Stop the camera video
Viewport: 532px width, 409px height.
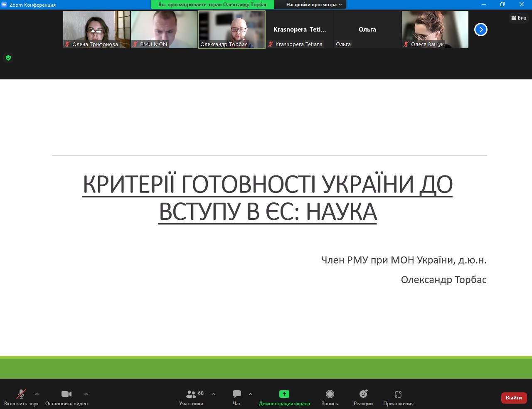tap(66, 394)
